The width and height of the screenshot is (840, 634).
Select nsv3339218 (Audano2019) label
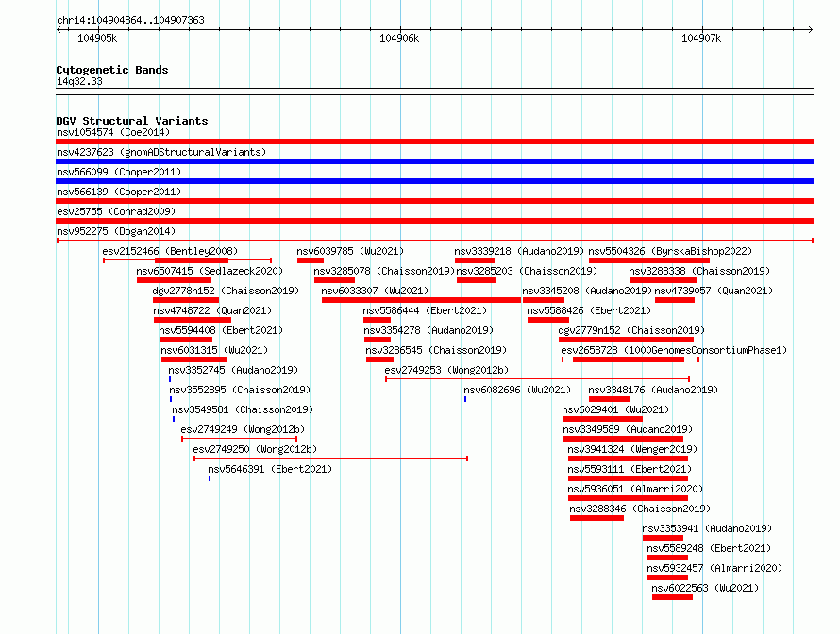click(519, 251)
